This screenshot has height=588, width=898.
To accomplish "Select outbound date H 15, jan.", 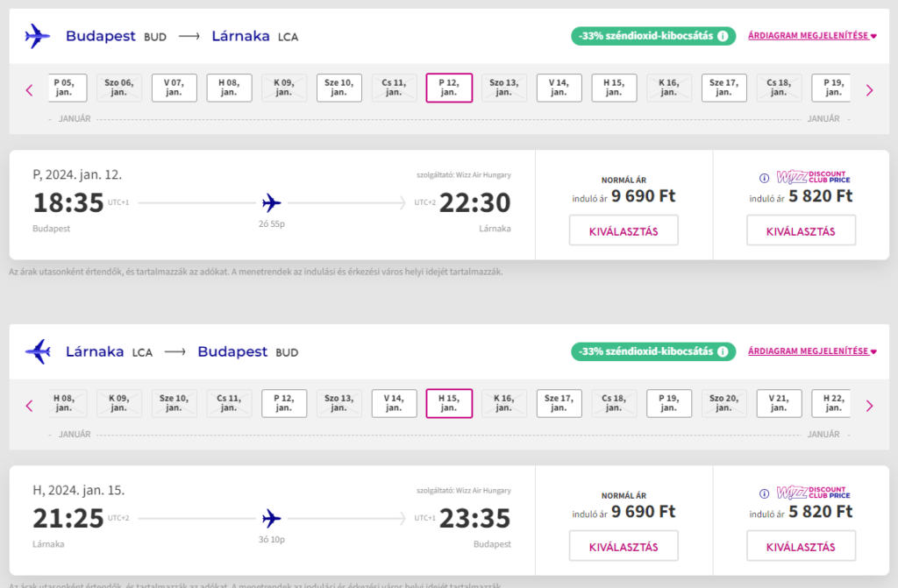I will pos(614,88).
